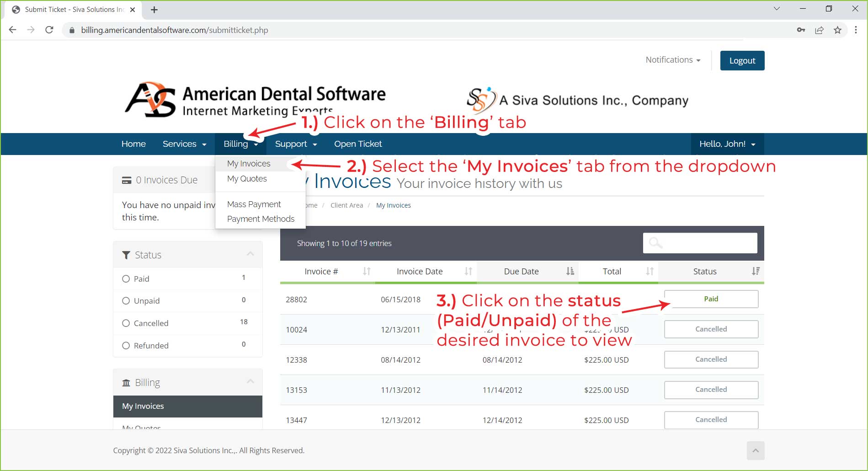Viewport: 868px width, 471px height.
Task: Expand the Notifications dropdown
Action: pyautogui.click(x=672, y=60)
